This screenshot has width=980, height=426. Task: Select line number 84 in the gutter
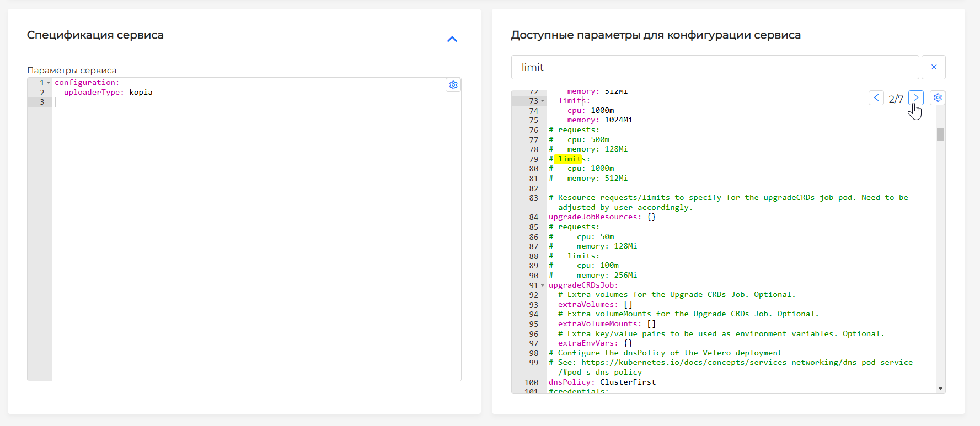[x=533, y=217]
